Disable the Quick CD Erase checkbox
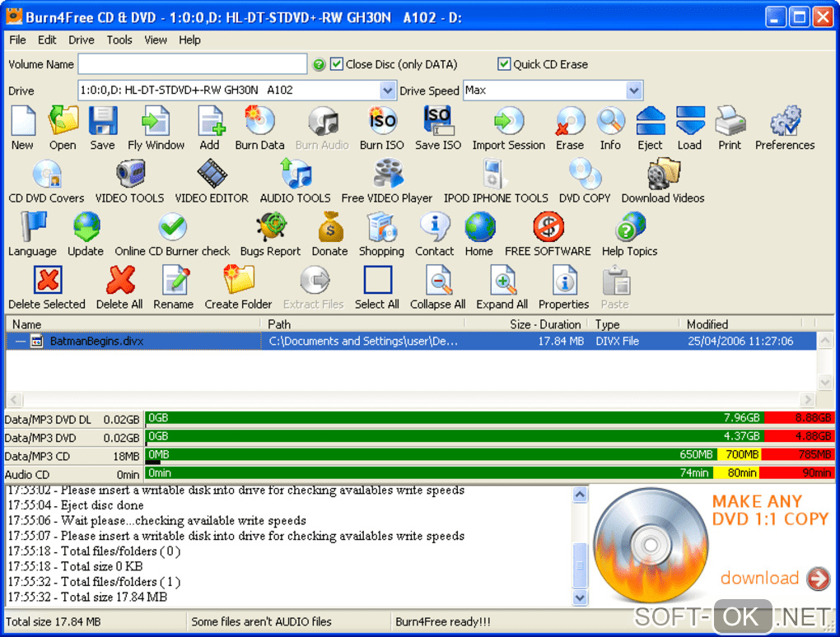Viewport: 840px width, 637px height. tap(504, 64)
